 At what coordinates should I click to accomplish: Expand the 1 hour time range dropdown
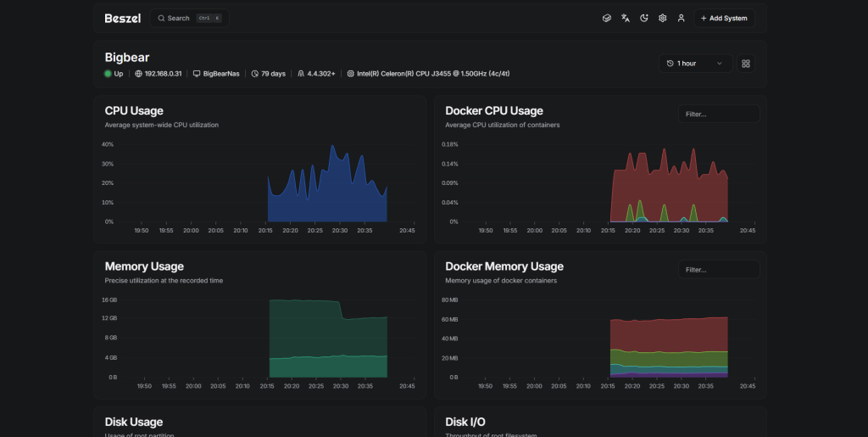tap(695, 64)
